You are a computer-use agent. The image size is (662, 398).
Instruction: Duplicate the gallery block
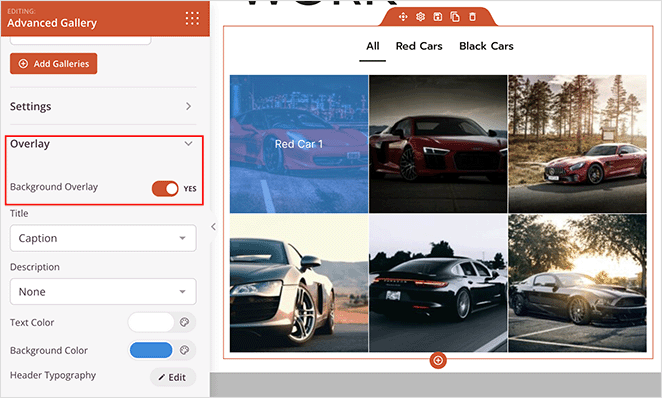(x=455, y=16)
